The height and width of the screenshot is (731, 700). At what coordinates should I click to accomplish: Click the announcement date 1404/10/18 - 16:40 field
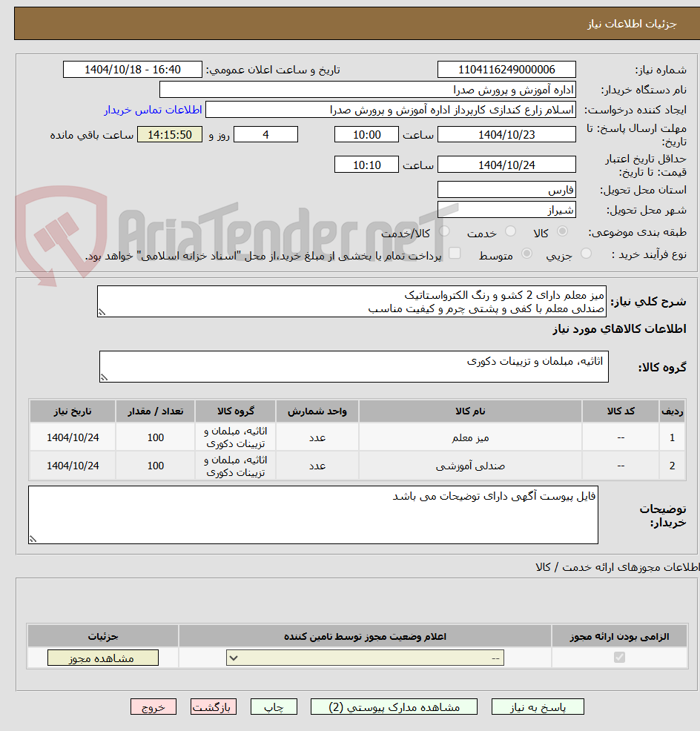pos(133,70)
